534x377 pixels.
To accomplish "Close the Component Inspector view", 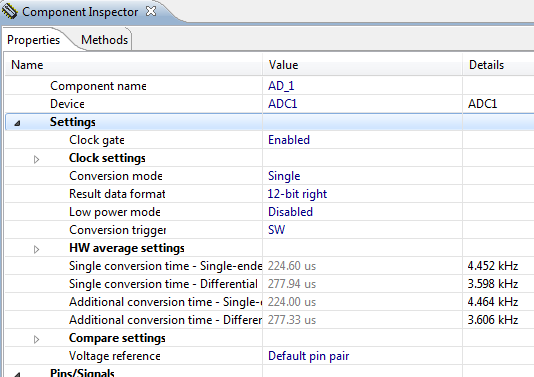I will coord(151,12).
